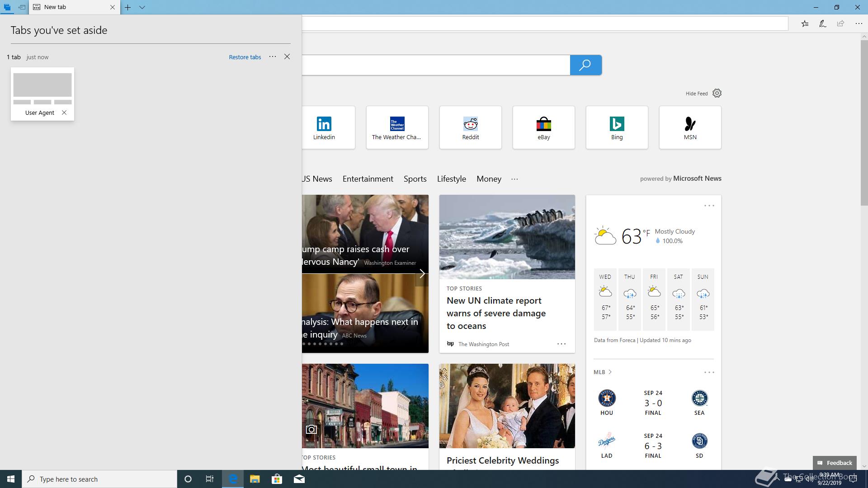Open MLB card options ellipsis
Viewport: 868px width, 488px height.
[709, 372]
